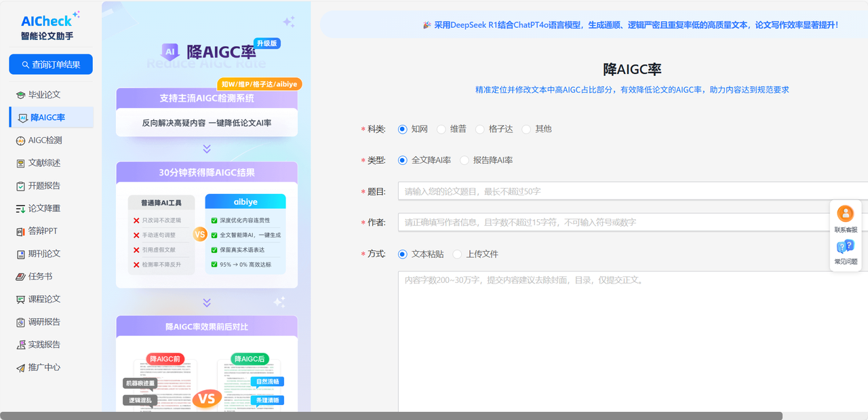Screen dimensions: 868x420
Task: Open the 毕业论文 menu item
Action: click(x=51, y=94)
